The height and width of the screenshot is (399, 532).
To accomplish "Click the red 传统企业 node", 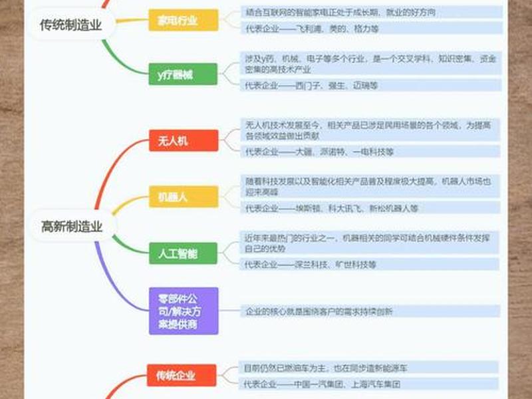I will (182, 375).
